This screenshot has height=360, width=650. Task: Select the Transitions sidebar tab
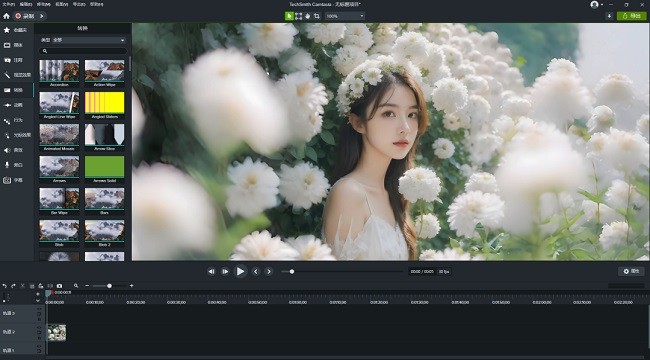click(x=17, y=90)
